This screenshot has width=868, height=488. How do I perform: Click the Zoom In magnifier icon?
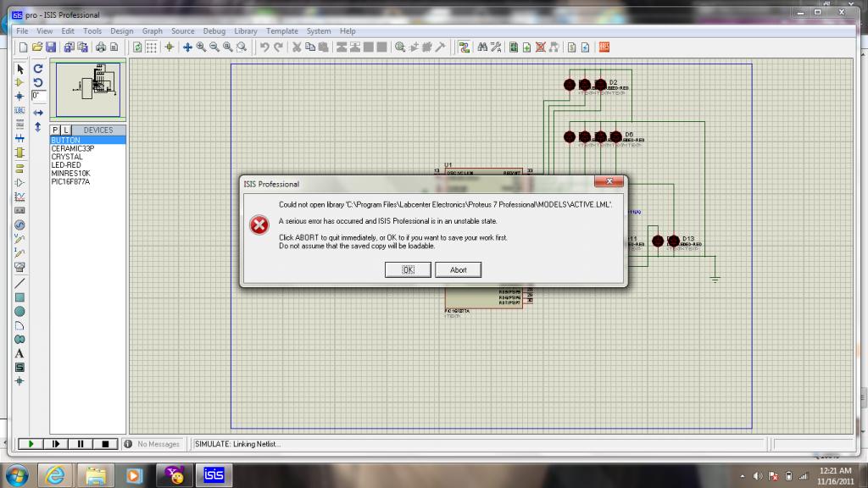point(201,47)
